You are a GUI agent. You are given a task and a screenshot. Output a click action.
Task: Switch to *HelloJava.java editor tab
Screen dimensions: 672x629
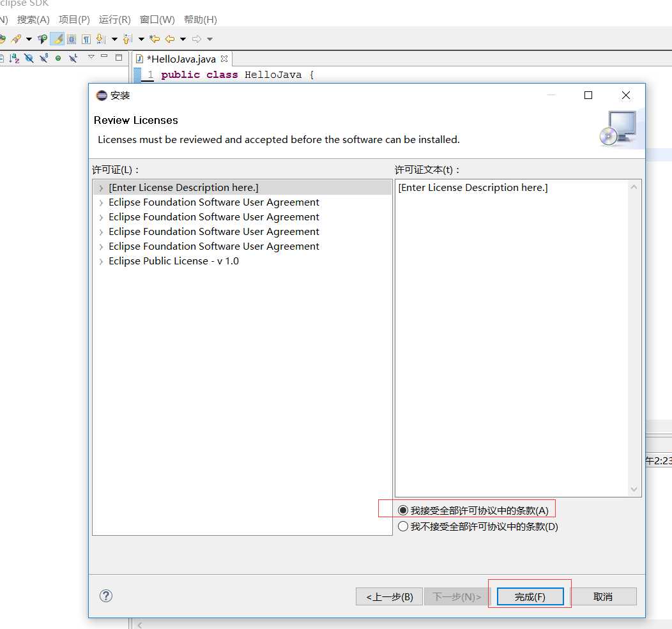(181, 59)
